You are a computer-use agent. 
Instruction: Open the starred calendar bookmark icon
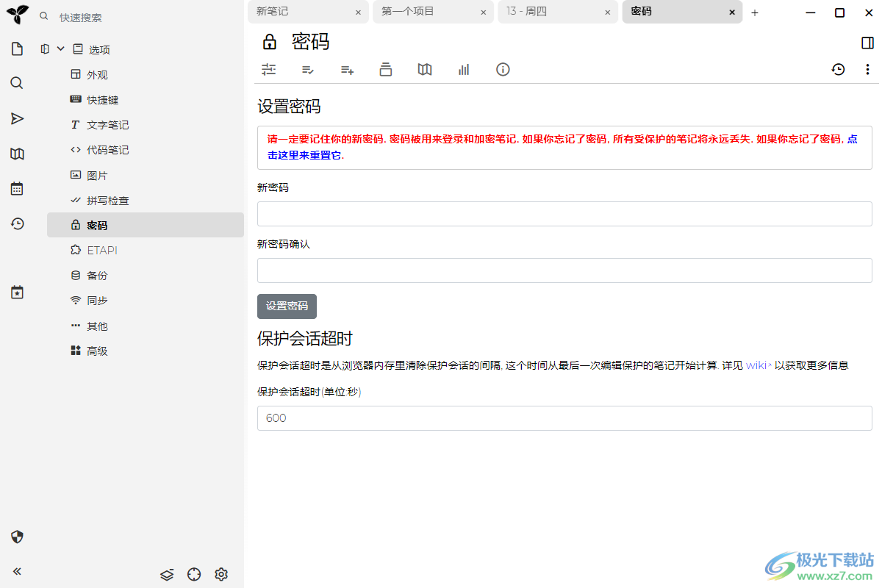point(17,292)
